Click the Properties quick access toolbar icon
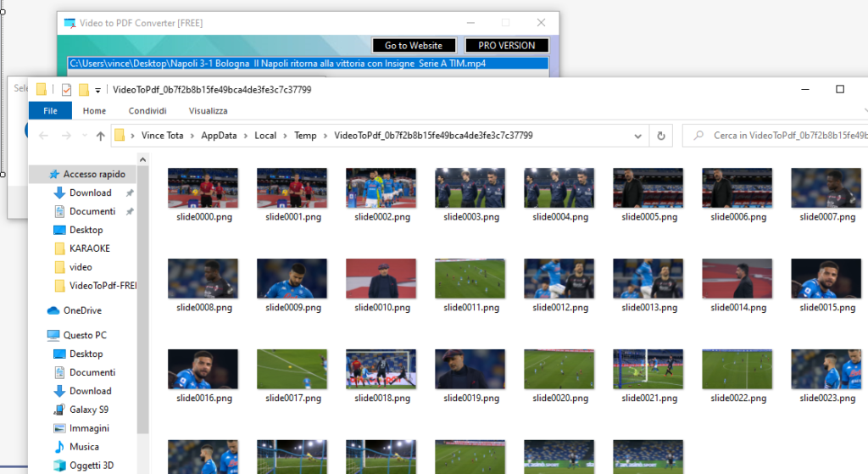Screen dimensions: 868x474 tap(66, 90)
